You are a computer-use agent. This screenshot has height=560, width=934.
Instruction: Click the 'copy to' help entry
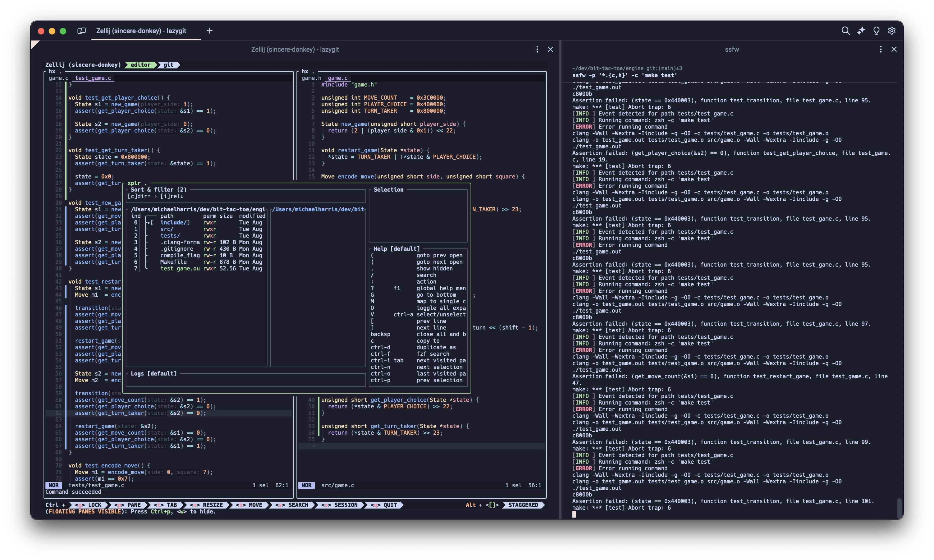click(x=428, y=341)
